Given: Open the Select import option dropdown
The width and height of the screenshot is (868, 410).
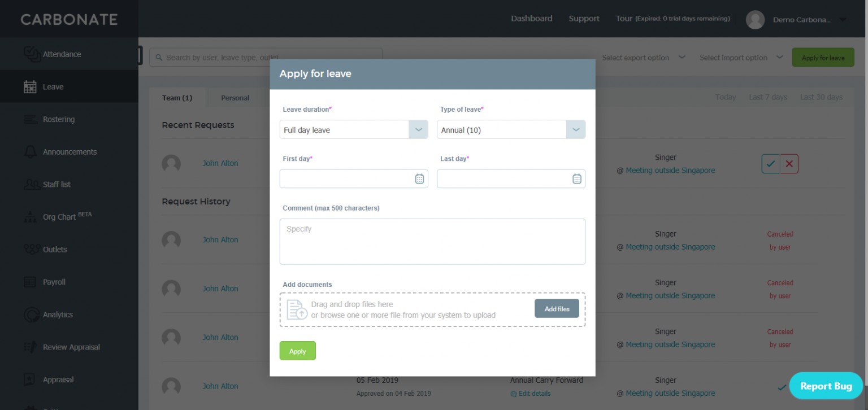Looking at the screenshot, I should [741, 58].
